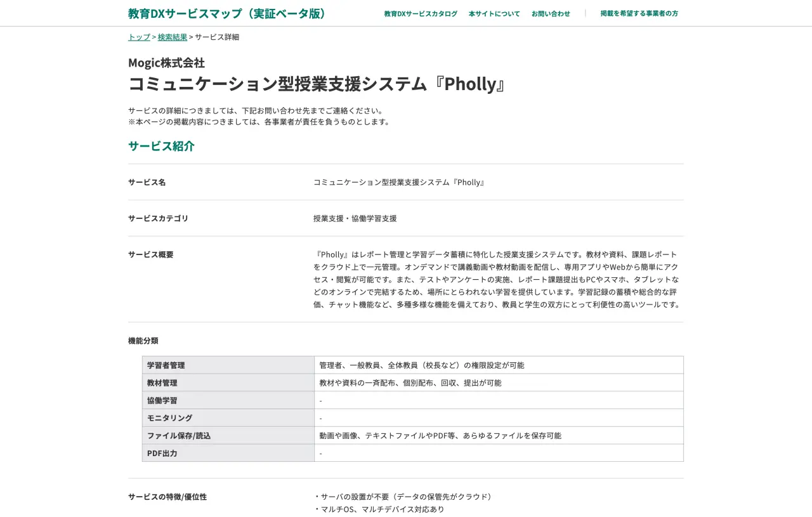The image size is (812, 517).
Task: Return to 検索結果 via breadcrumb
Action: coord(173,37)
